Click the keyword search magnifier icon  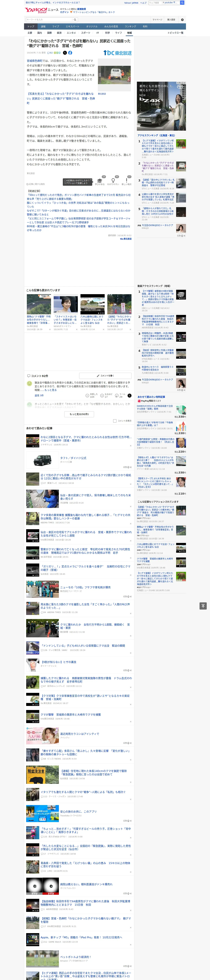75,20
